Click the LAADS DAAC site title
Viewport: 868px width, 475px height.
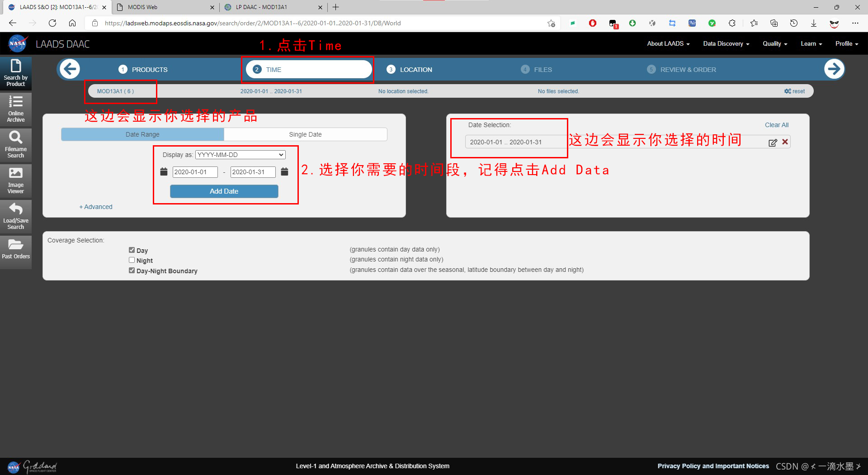point(63,44)
